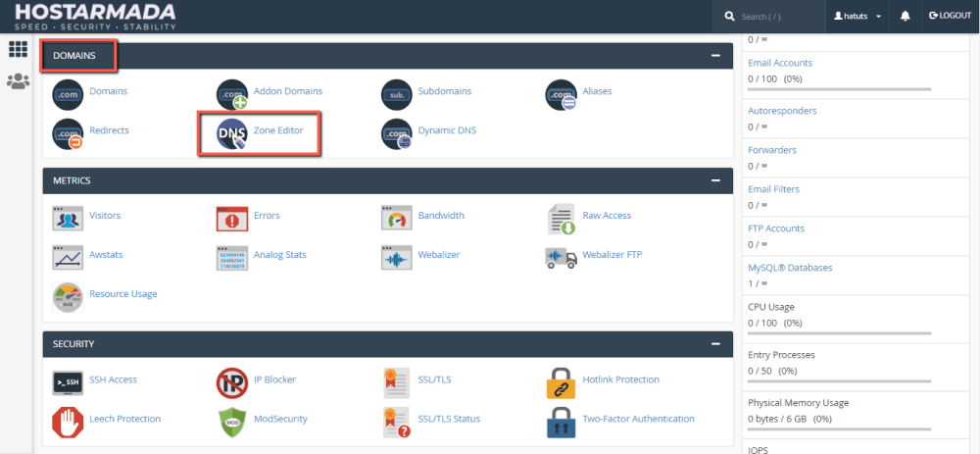Open the Two-Factor Authentication lock icon
This screenshot has width=980, height=454.
tap(561, 422)
